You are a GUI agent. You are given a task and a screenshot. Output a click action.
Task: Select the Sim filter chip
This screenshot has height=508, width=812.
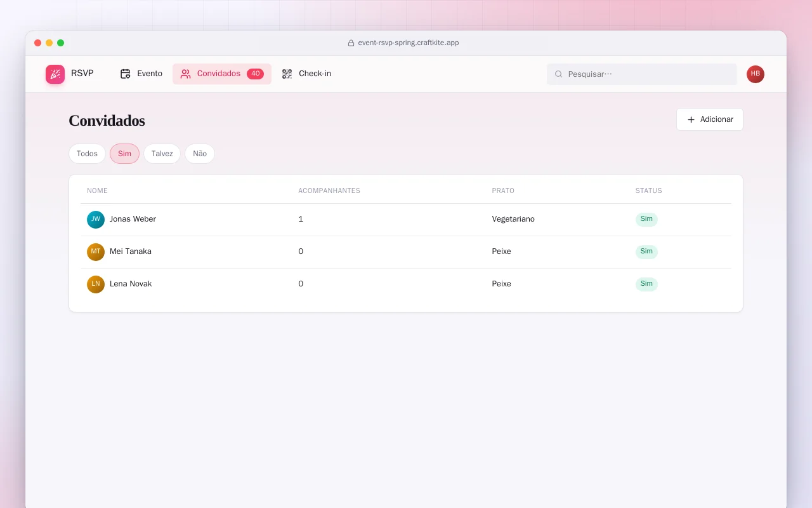point(124,154)
